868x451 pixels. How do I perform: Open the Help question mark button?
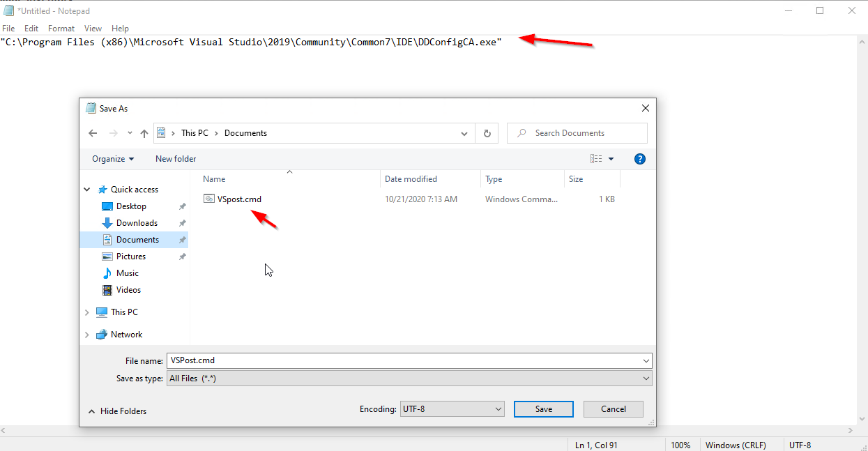pos(640,159)
